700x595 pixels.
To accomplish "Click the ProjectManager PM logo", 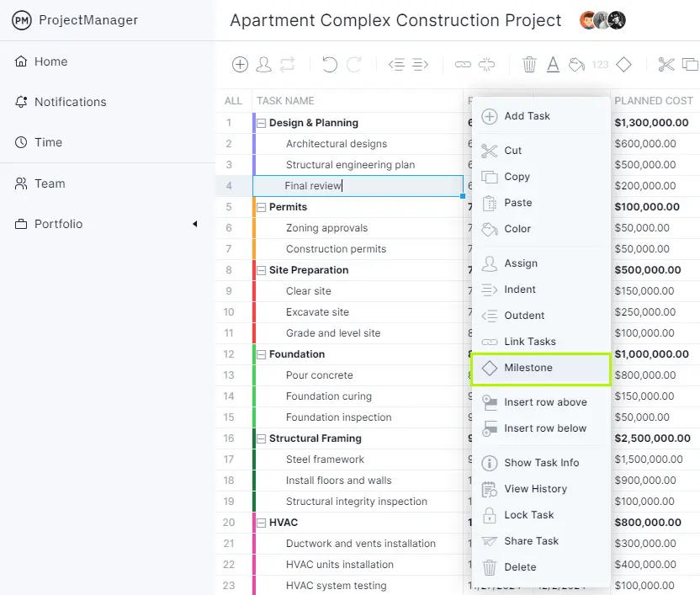I will [21, 20].
